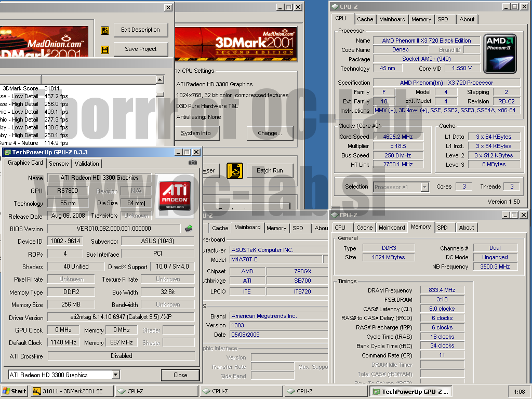Viewport: 532px width, 399px height.
Task: Click the Multiplier x 18.5 value
Action: click(x=398, y=146)
